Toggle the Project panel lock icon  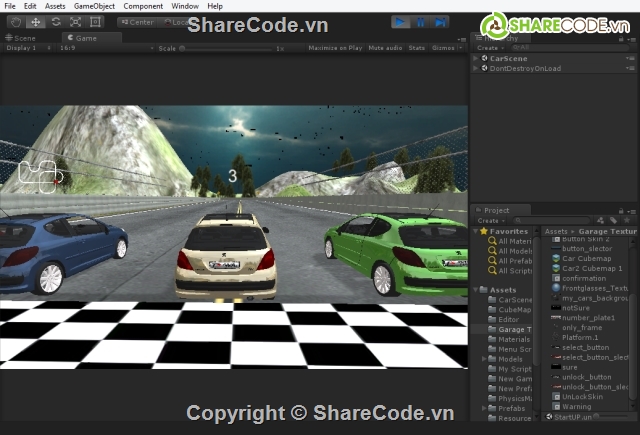(x=621, y=211)
